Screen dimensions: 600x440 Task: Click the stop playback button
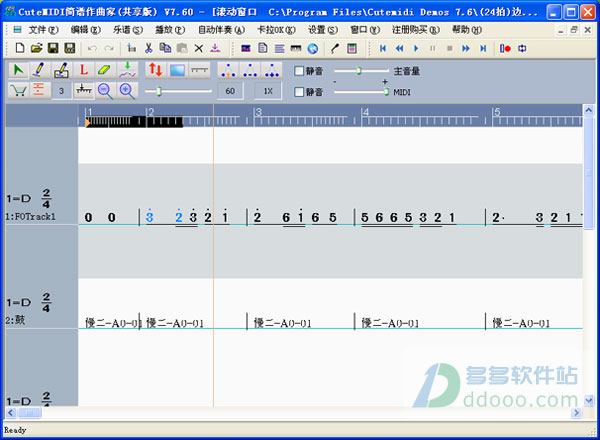tap(450, 48)
